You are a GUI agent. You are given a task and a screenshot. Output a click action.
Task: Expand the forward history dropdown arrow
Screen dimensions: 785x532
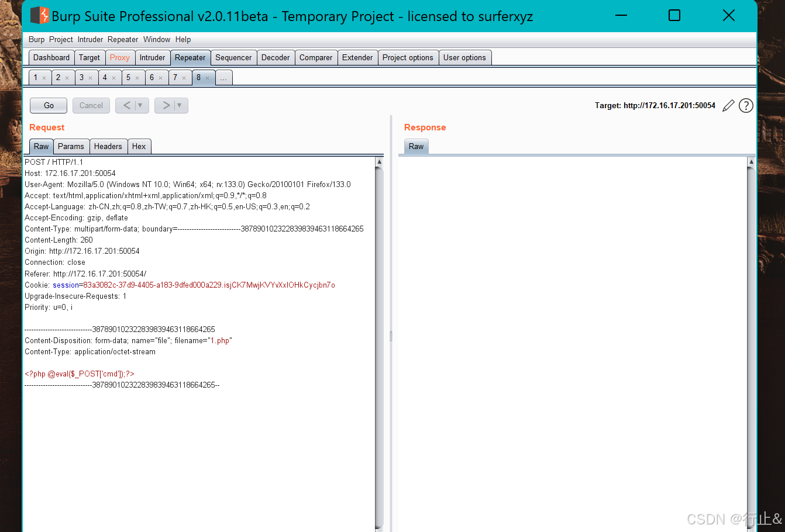point(179,105)
